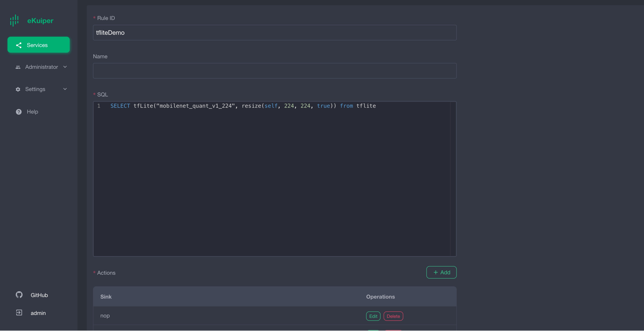Image resolution: width=644 pixels, height=331 pixels.
Task: Click the Settings gear icon
Action: 18,90
